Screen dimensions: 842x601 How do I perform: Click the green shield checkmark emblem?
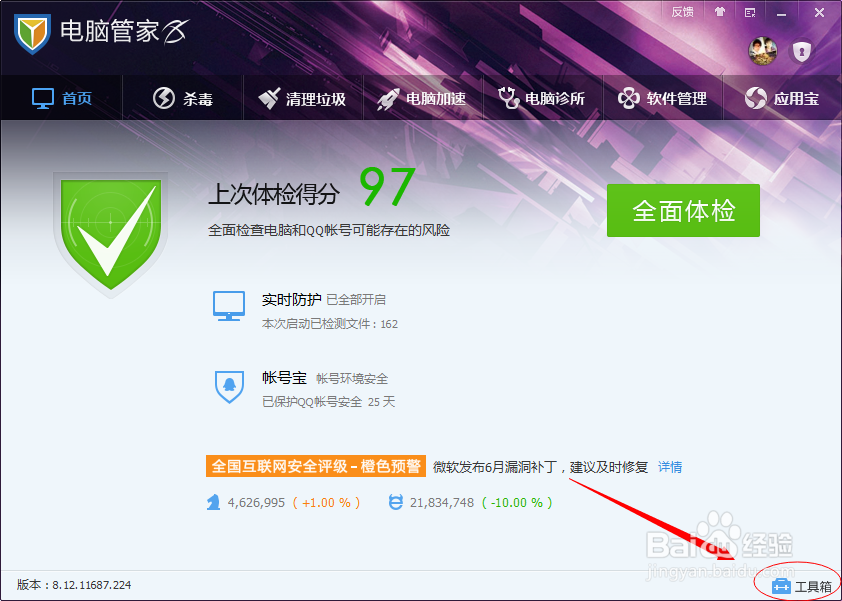pos(110,232)
